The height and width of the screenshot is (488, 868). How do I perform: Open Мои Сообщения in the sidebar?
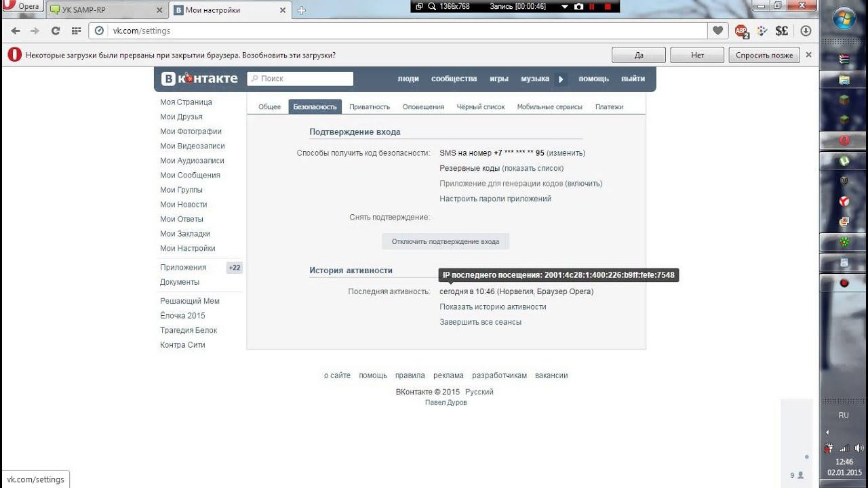[x=190, y=175]
